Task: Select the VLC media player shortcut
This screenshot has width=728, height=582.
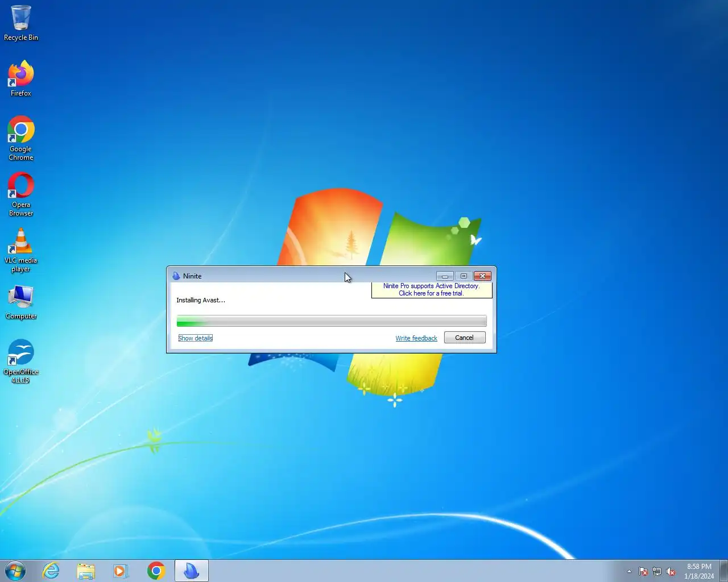Action: click(x=21, y=250)
